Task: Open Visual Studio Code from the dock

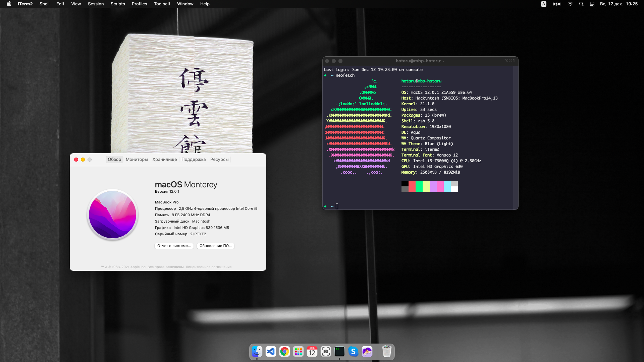Action: [271, 352]
